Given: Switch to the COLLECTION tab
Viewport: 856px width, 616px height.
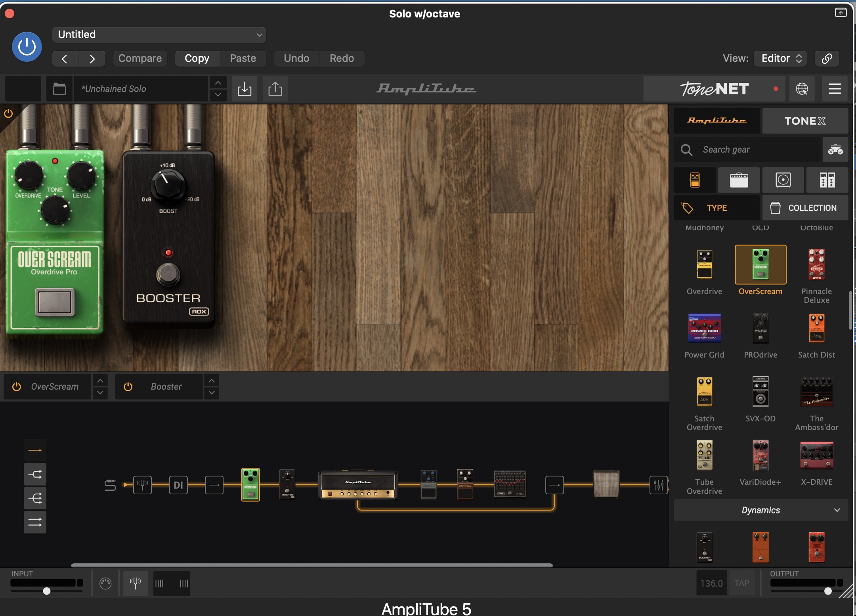Looking at the screenshot, I should (x=805, y=208).
